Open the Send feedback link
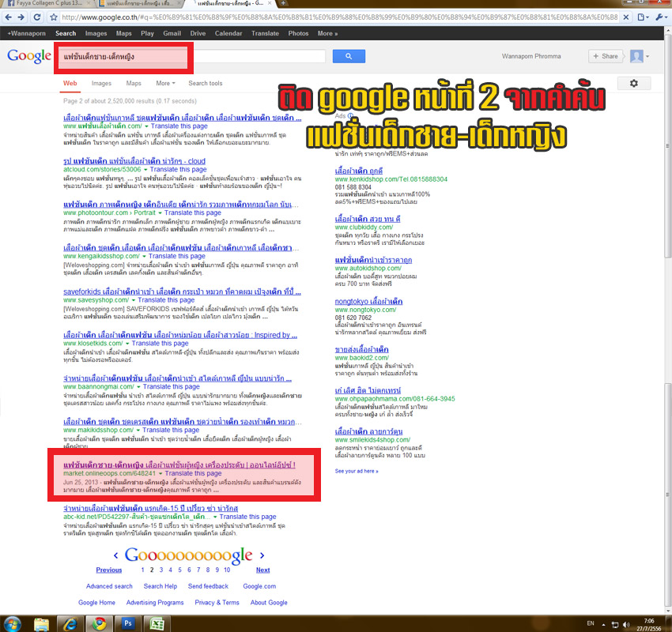This screenshot has width=672, height=632. [x=208, y=586]
